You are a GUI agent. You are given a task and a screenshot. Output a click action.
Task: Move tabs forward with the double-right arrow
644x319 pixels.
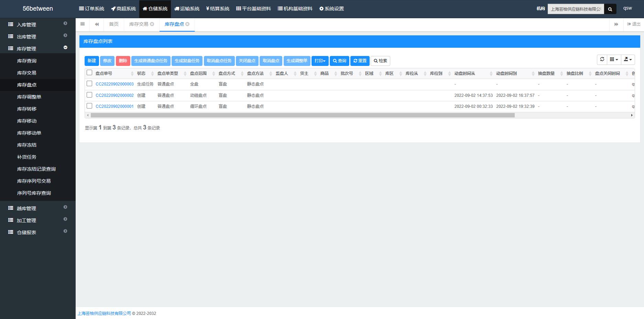[x=616, y=24]
